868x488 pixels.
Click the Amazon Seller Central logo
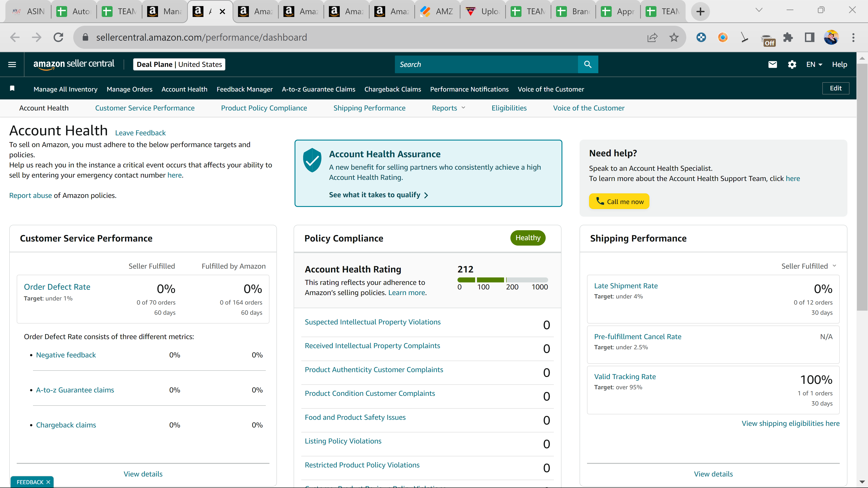pos(74,64)
